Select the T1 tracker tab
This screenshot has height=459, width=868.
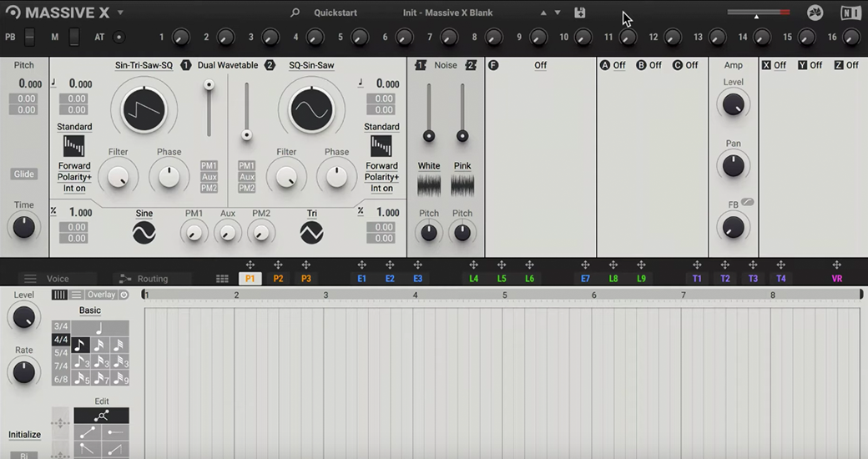(697, 279)
